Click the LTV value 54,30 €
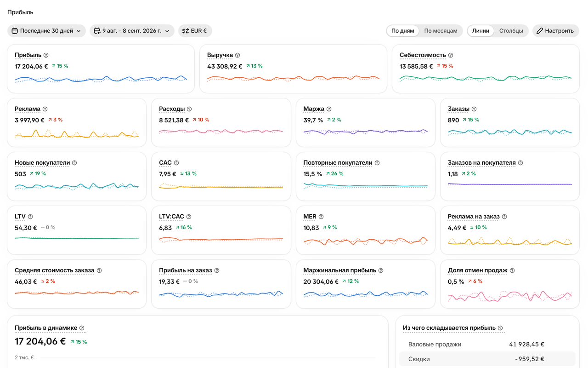The width and height of the screenshot is (588, 368). [x=26, y=228]
